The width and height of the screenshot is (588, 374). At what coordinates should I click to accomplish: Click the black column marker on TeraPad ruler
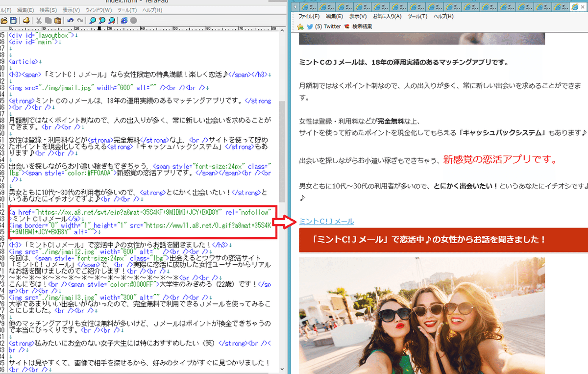pos(99,28)
